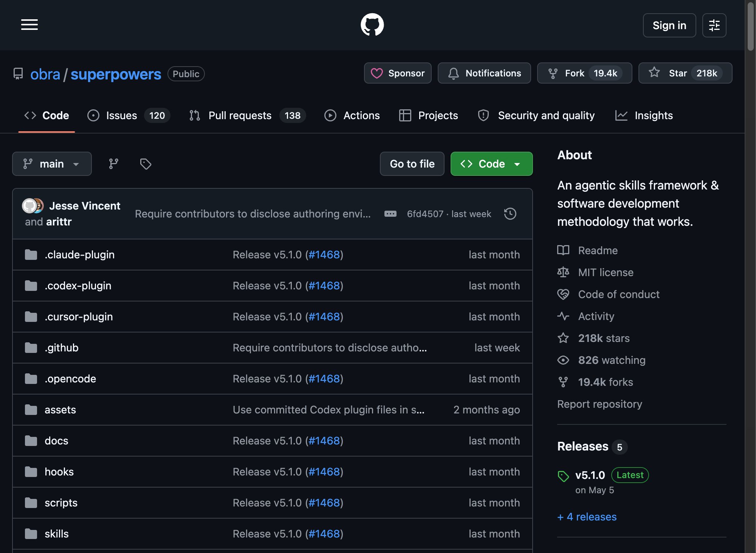Open the .cursor-plugin folder icon
The image size is (756, 553).
tap(31, 317)
